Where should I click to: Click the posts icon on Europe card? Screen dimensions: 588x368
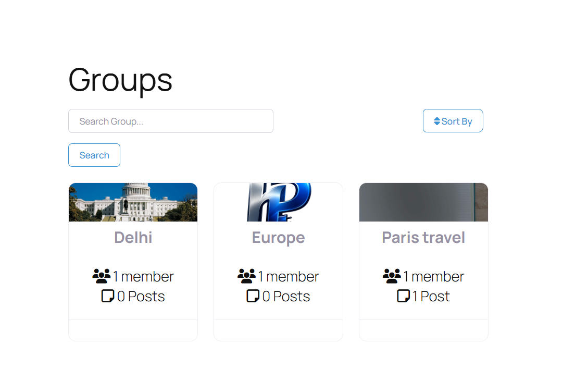tap(253, 296)
